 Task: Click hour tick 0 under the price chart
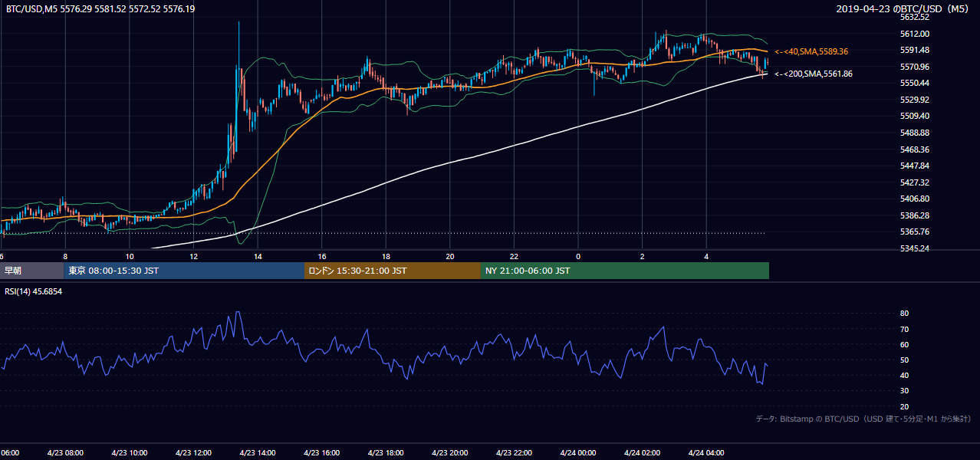pyautogui.click(x=578, y=256)
